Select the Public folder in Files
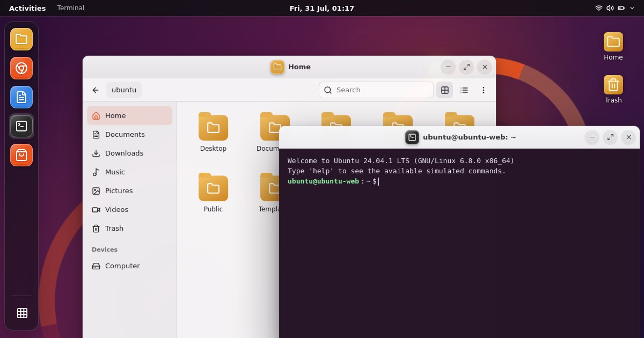644x338 pixels. pyautogui.click(x=213, y=193)
